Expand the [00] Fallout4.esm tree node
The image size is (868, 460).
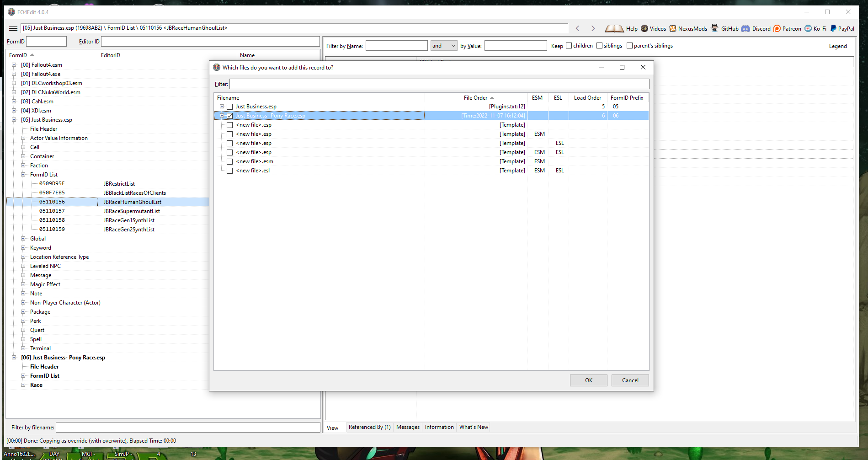coord(14,65)
